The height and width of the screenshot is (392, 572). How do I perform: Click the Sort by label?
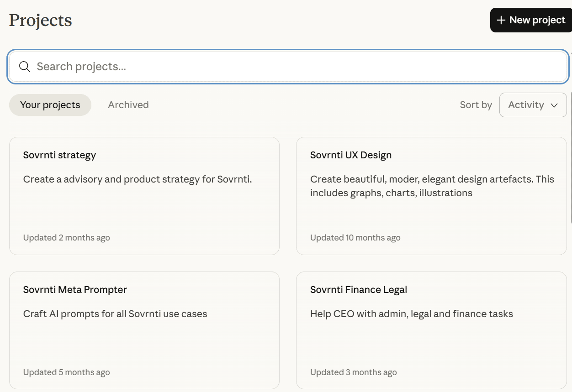476,105
